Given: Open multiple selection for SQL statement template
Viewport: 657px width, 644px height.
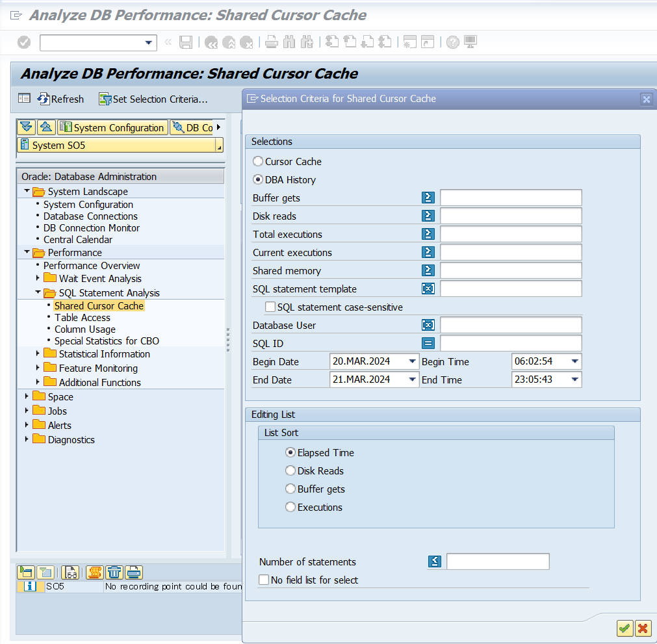Looking at the screenshot, I should coord(428,289).
